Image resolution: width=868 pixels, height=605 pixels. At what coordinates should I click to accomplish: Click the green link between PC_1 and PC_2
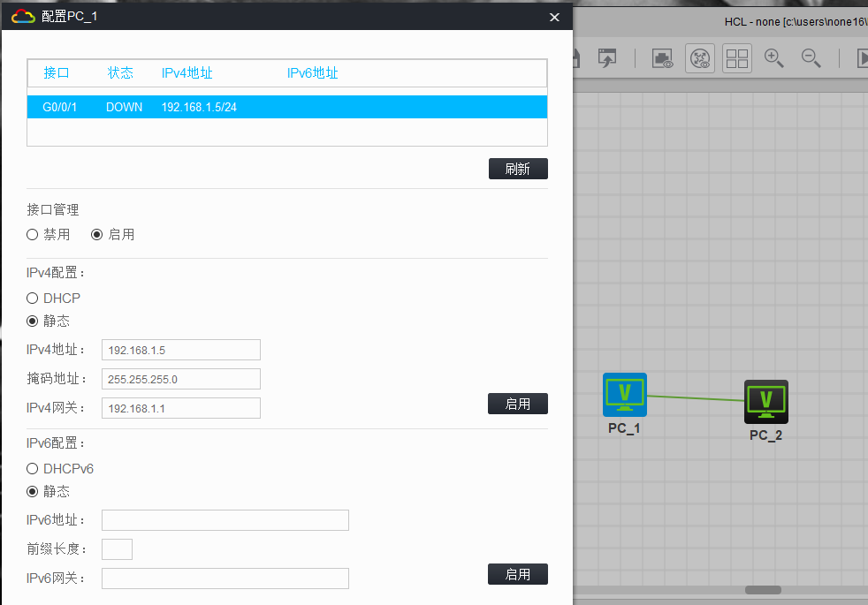(696, 398)
